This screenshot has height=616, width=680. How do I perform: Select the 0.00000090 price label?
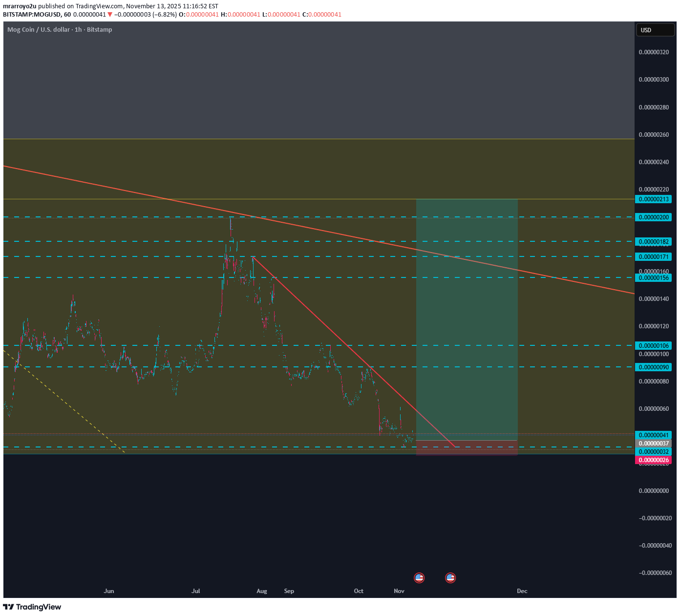[x=654, y=367]
